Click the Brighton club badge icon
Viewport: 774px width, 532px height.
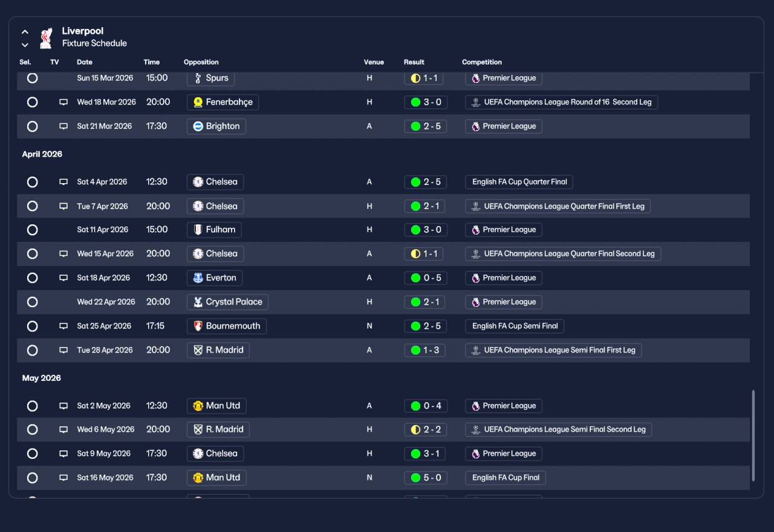coord(198,126)
